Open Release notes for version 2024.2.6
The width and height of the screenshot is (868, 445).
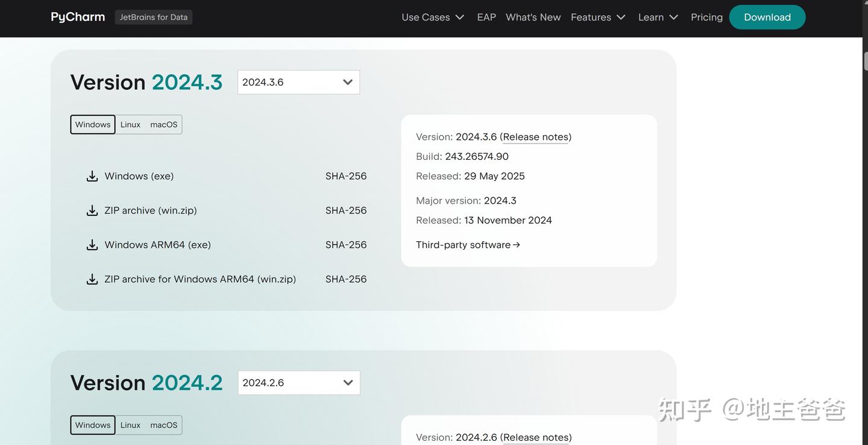coord(536,438)
